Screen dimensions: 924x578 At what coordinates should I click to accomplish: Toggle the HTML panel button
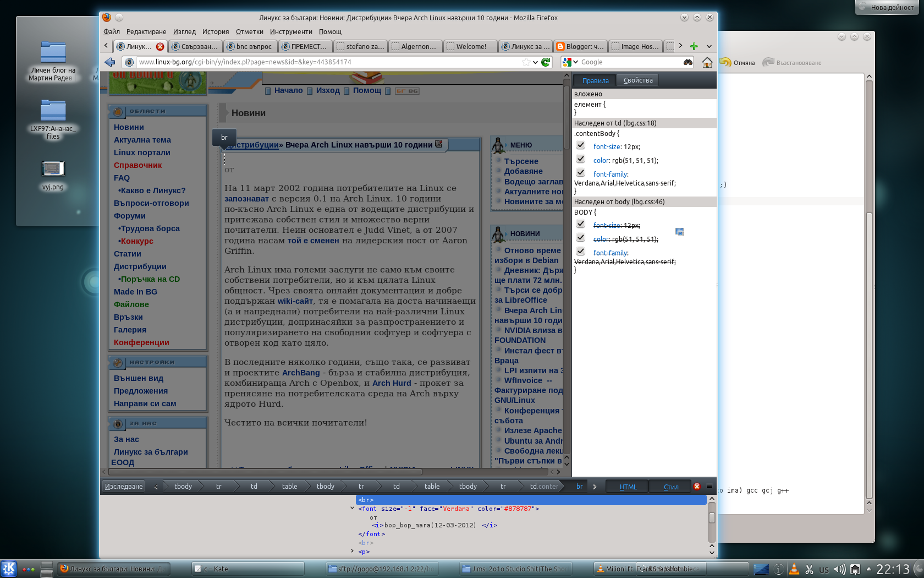click(628, 487)
